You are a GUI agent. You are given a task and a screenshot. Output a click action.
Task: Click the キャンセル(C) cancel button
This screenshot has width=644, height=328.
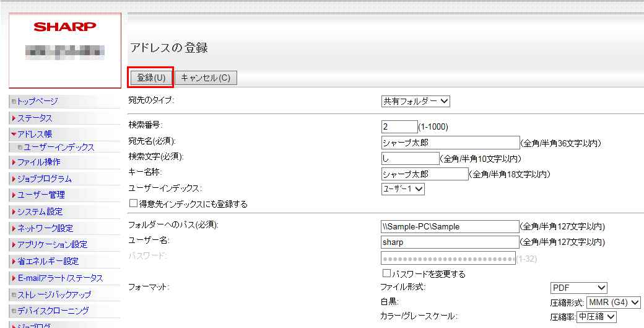[206, 78]
